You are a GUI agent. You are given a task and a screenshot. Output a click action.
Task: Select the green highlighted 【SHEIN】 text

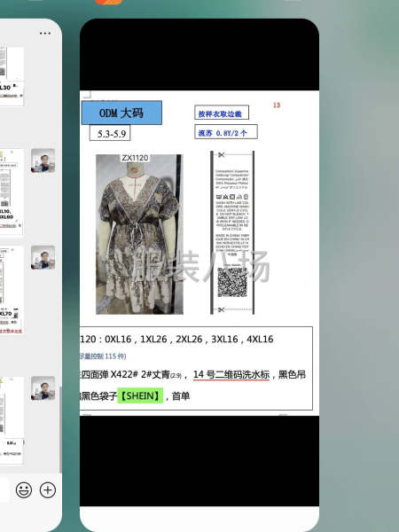tap(140, 396)
